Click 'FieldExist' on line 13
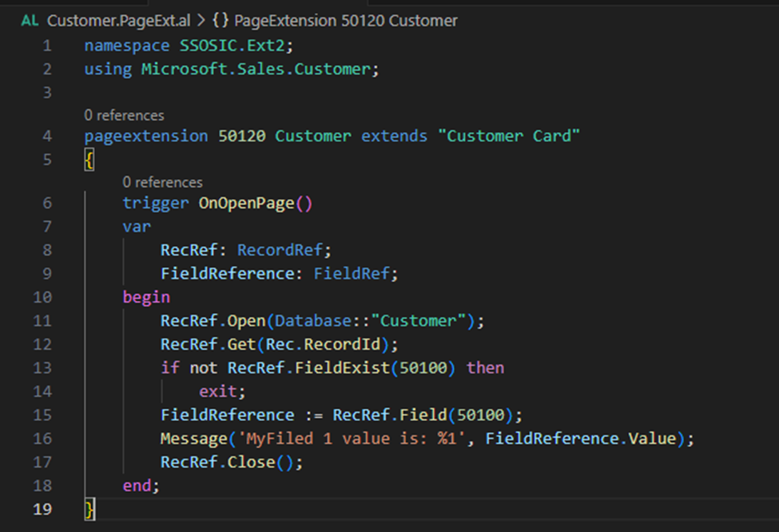The image size is (779, 532). [x=342, y=368]
